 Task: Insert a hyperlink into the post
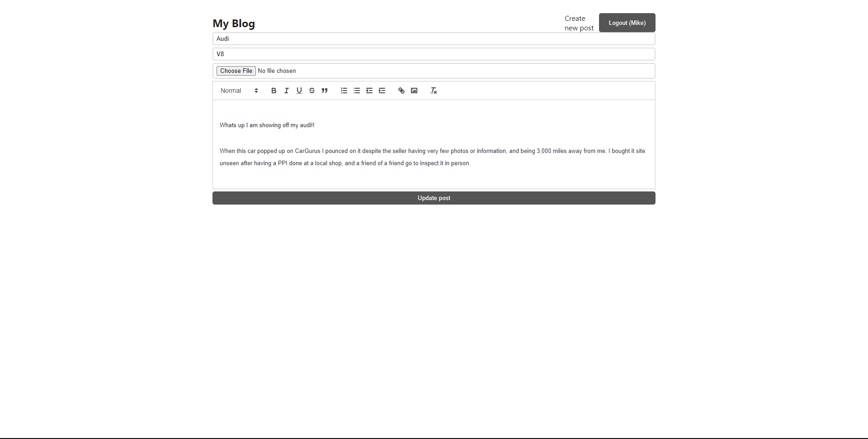401,91
